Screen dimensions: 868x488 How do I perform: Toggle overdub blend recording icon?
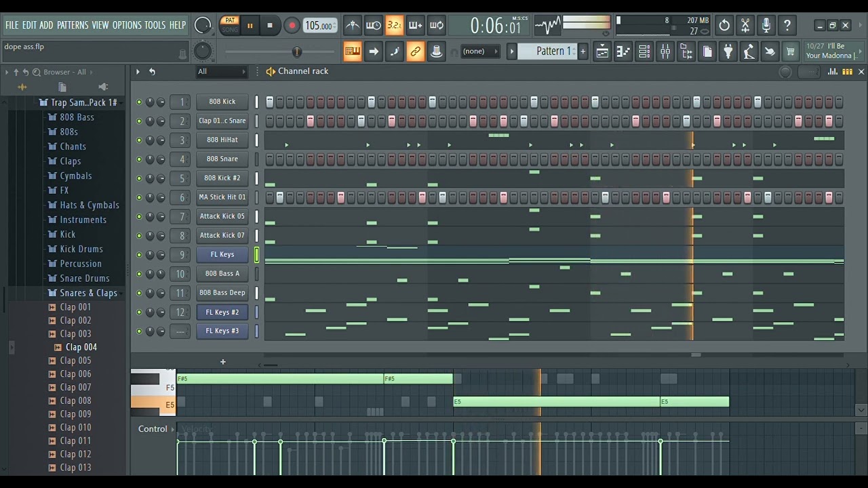pos(416,26)
